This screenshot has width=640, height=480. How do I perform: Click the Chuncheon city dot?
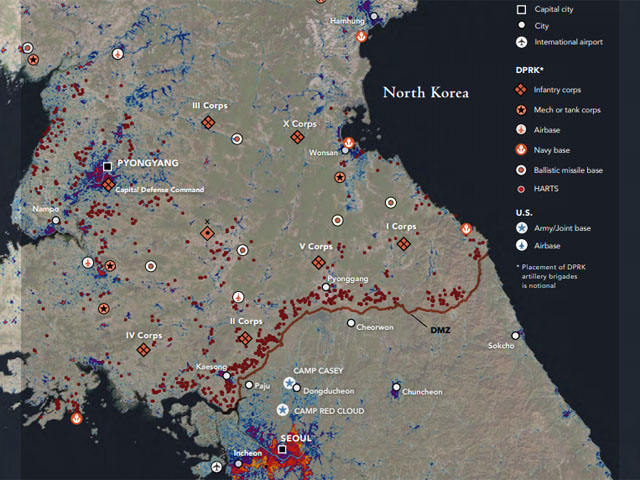[x=397, y=386]
